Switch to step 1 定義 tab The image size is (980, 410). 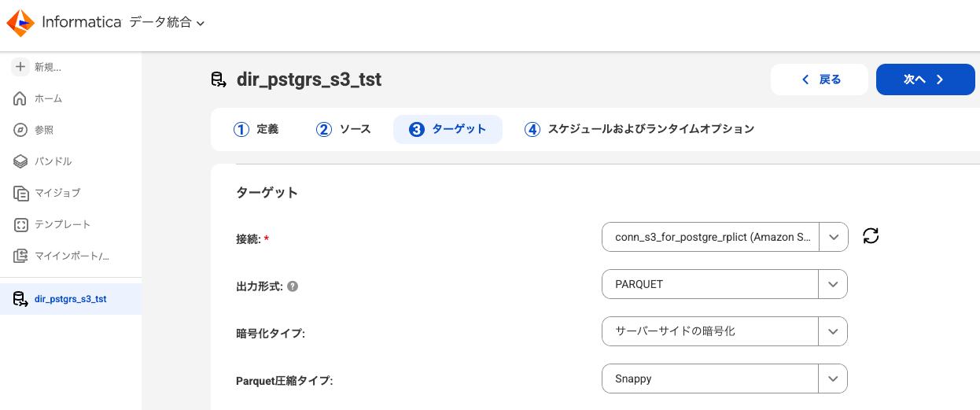pos(256,129)
